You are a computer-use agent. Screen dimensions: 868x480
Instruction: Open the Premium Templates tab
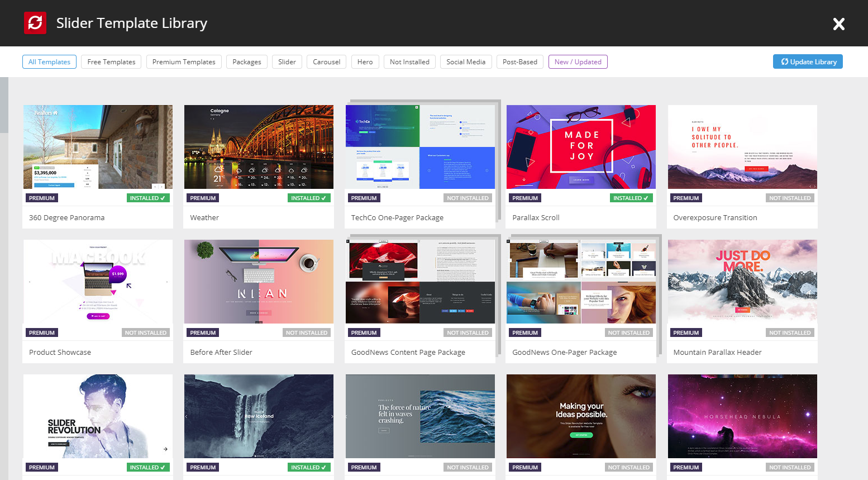(x=184, y=61)
